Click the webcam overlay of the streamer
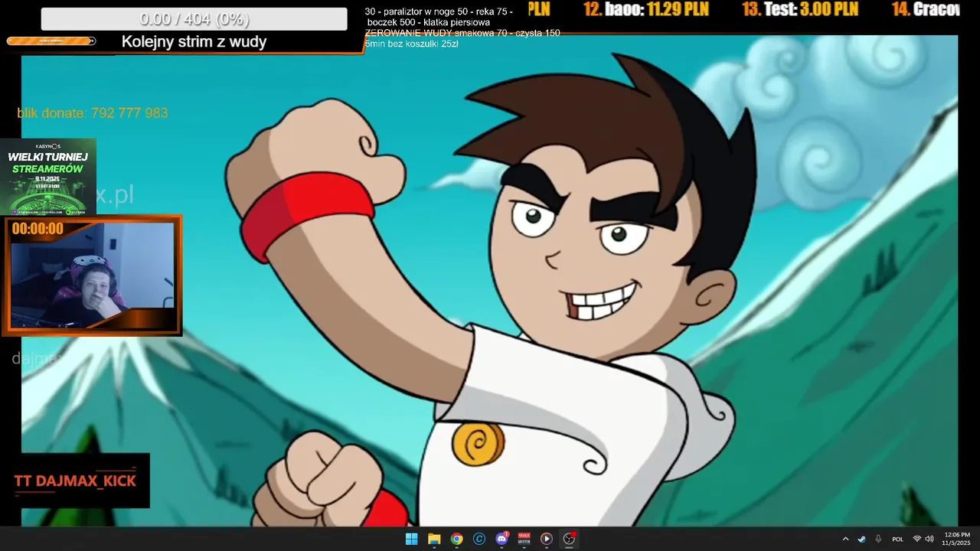 click(x=92, y=275)
